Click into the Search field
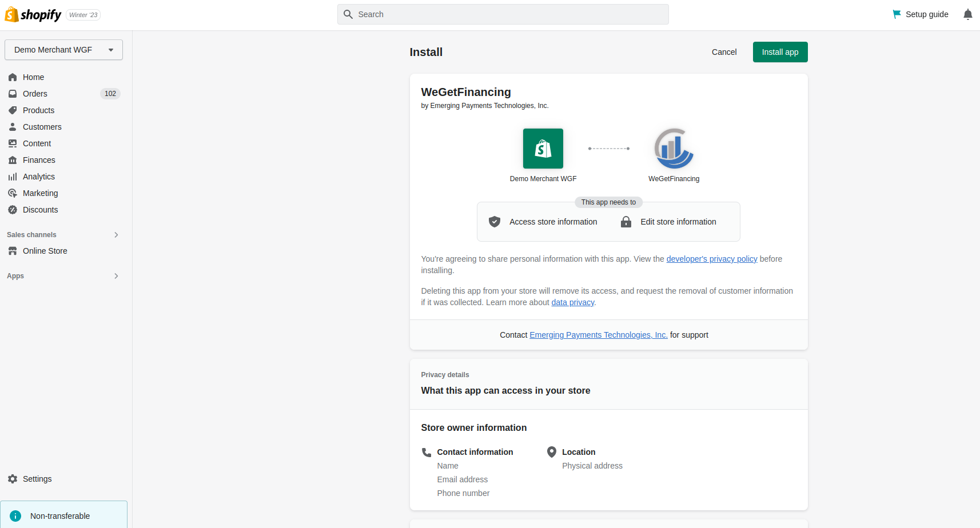This screenshot has height=528, width=980. point(503,14)
